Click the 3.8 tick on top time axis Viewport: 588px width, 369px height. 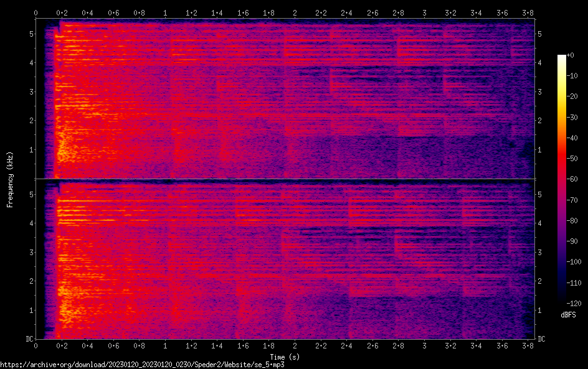click(528, 12)
